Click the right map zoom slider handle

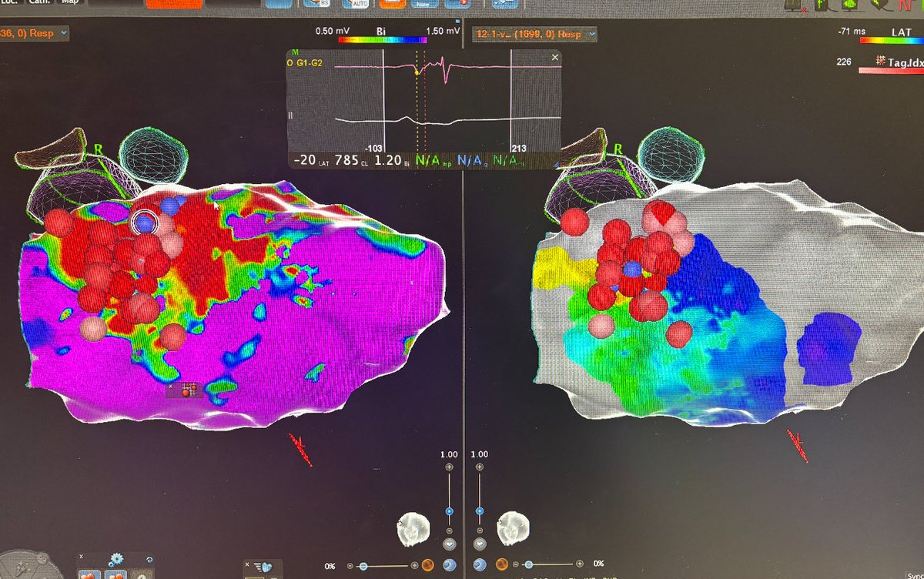click(x=480, y=511)
